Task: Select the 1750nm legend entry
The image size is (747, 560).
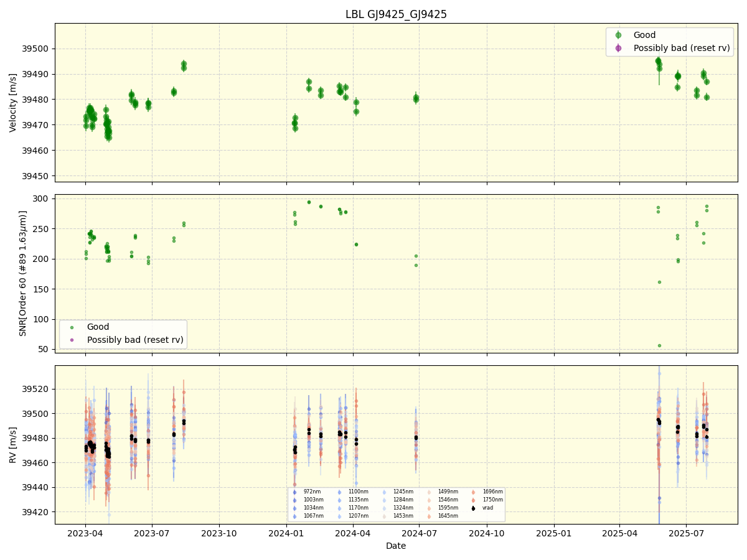Action: point(492,500)
